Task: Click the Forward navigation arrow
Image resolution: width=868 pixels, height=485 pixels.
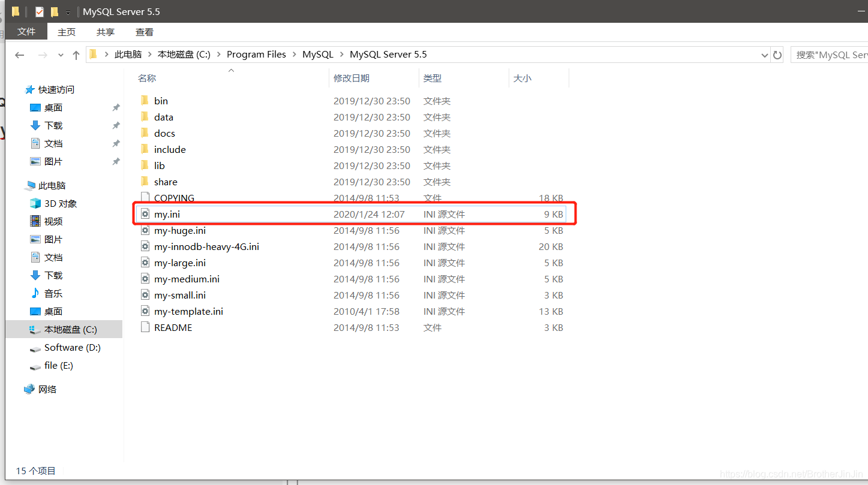Action: coord(43,55)
